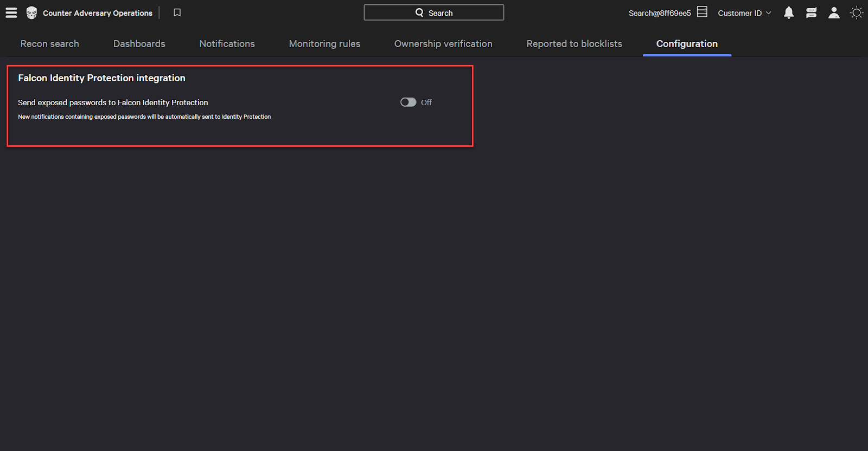This screenshot has width=868, height=451.
Task: Click the New notifications containing exposed passwords description
Action: 144,117
